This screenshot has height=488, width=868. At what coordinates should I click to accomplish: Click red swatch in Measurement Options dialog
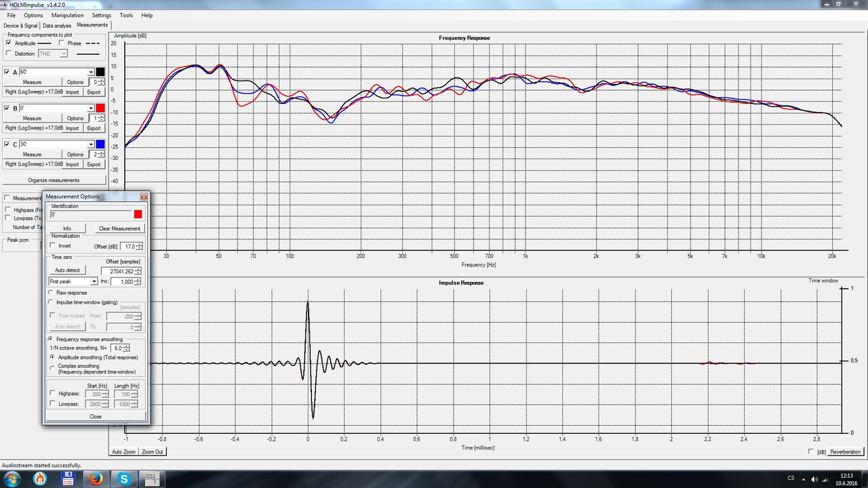[x=138, y=214]
